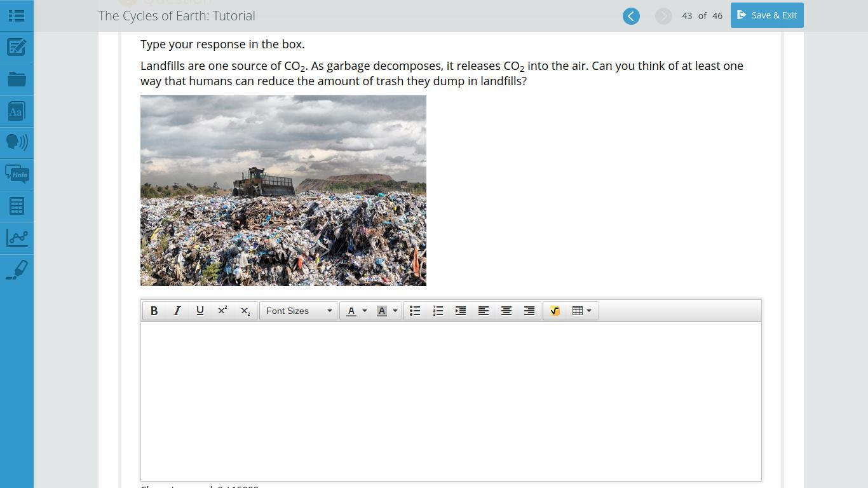Open the graphing tool icon
The width and height of the screenshot is (868, 488).
[x=17, y=238]
